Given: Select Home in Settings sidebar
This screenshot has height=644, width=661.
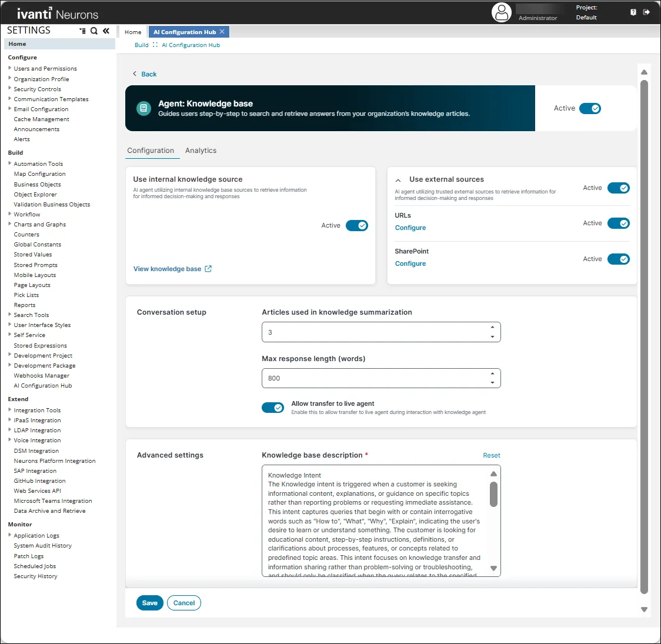Looking at the screenshot, I should click(x=59, y=44).
